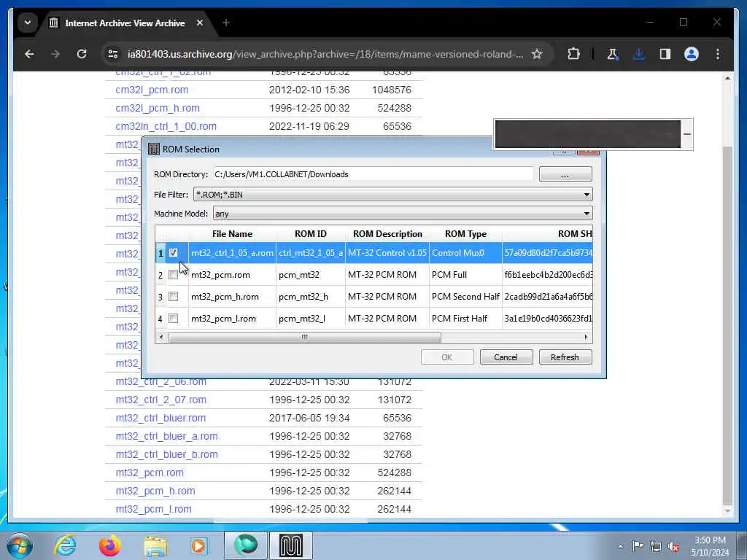Open mt32_ctrl_bluer.rom link
This screenshot has width=747, height=560.
tap(160, 418)
